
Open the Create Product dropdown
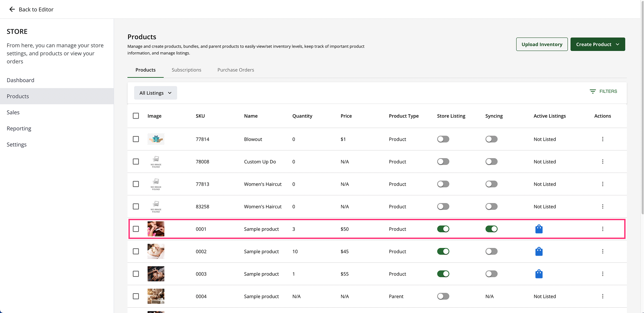tap(597, 44)
